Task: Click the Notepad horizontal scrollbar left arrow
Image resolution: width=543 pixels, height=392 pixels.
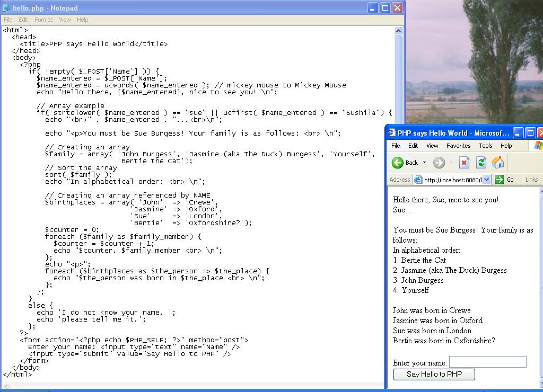Action: (x=6, y=386)
